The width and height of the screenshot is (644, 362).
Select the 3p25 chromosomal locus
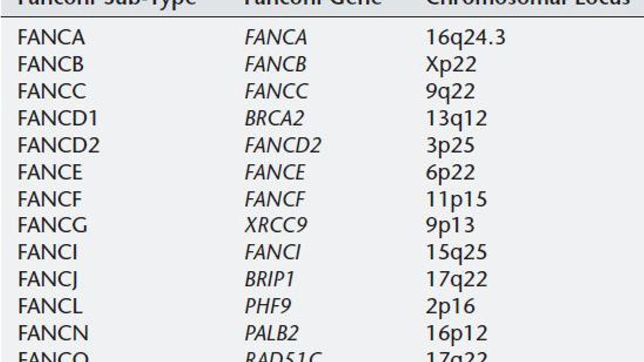450,145
